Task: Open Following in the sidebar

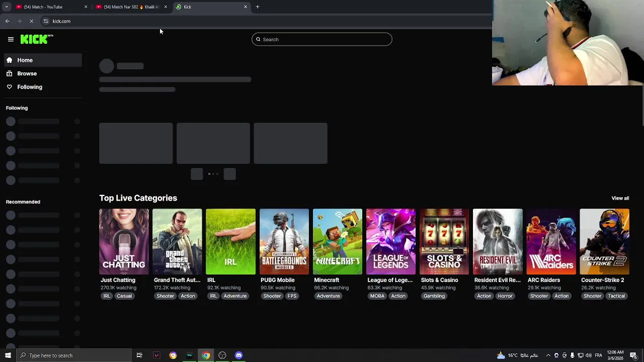Action: pos(43,87)
